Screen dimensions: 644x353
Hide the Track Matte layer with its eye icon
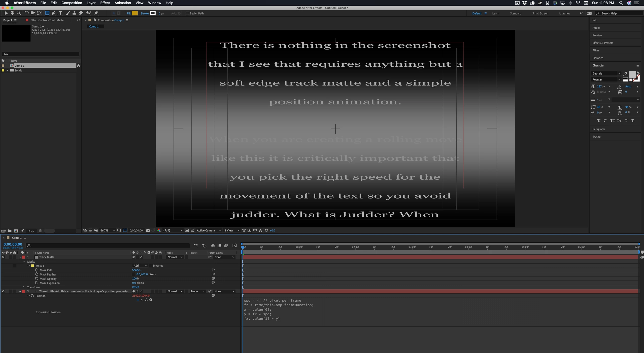(3, 257)
